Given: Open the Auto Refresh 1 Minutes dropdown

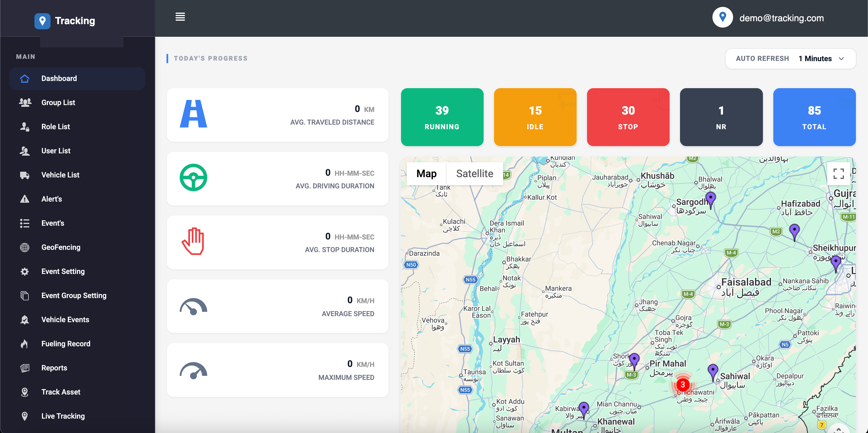Looking at the screenshot, I should (x=790, y=59).
